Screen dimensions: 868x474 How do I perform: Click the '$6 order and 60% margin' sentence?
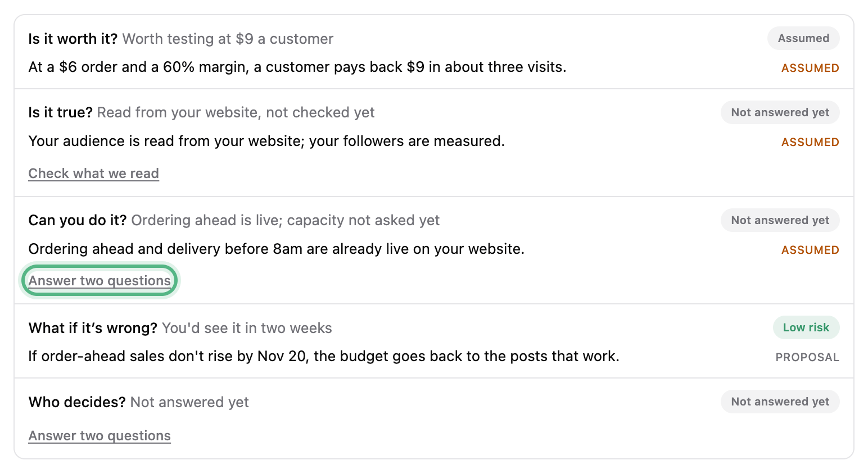297,67
